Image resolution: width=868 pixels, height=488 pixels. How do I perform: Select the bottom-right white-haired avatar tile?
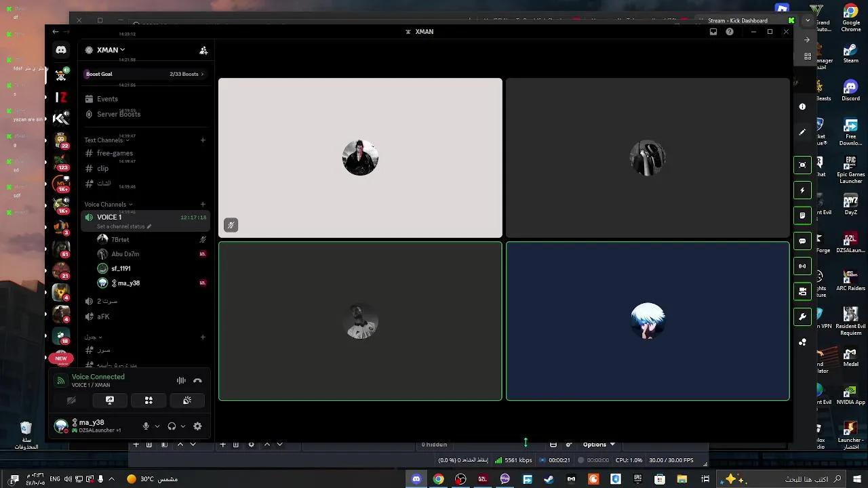[648, 321]
